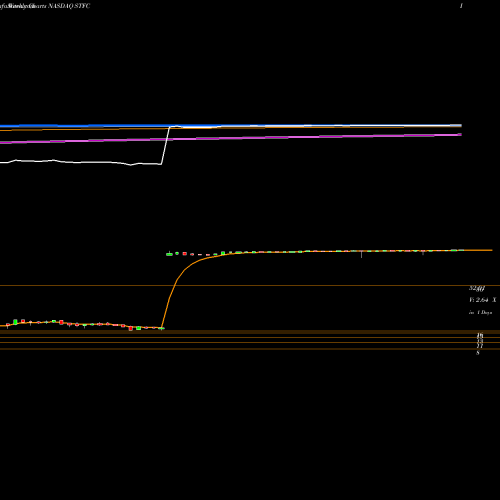Click the first green candle after the gap up
Screen dimensions: 500x500
coord(169,254)
